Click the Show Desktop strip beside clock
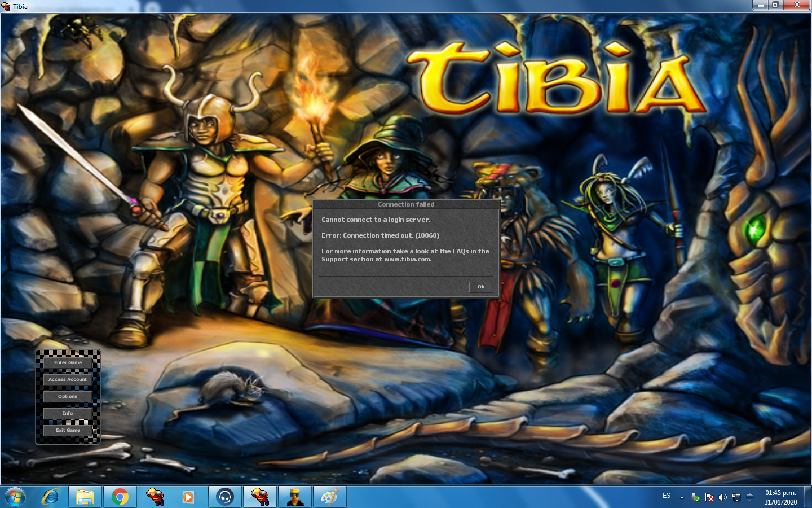 coord(807,497)
